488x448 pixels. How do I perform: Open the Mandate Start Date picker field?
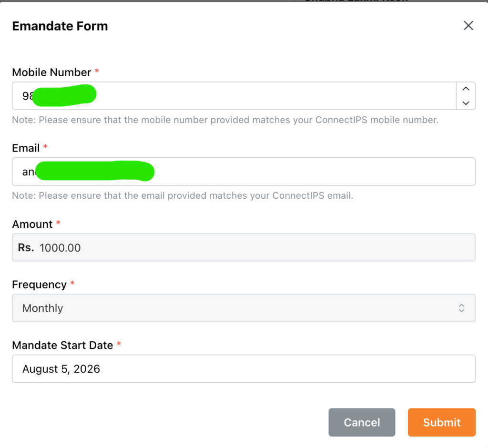point(244,368)
